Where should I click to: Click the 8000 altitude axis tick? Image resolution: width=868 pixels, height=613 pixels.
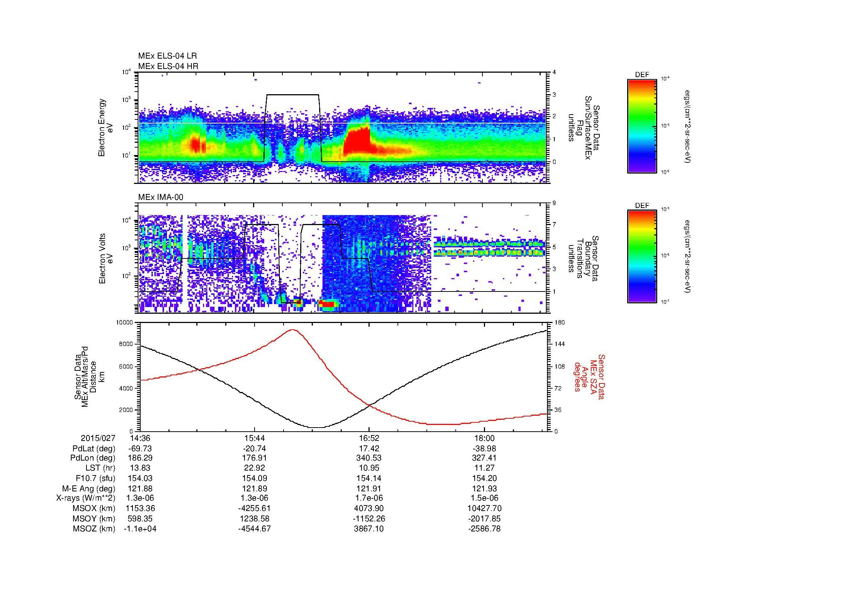point(127,344)
